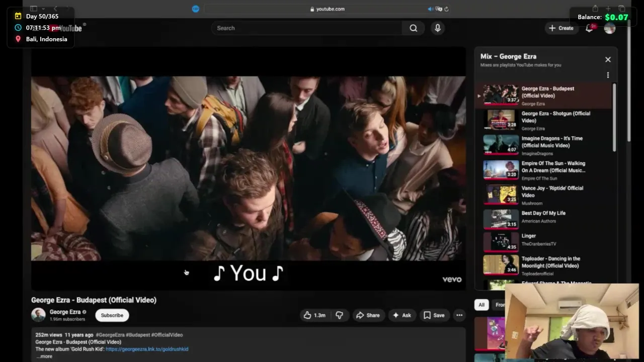Click the page vertical scrollbar
The image size is (644, 362).
pyautogui.click(x=628, y=80)
